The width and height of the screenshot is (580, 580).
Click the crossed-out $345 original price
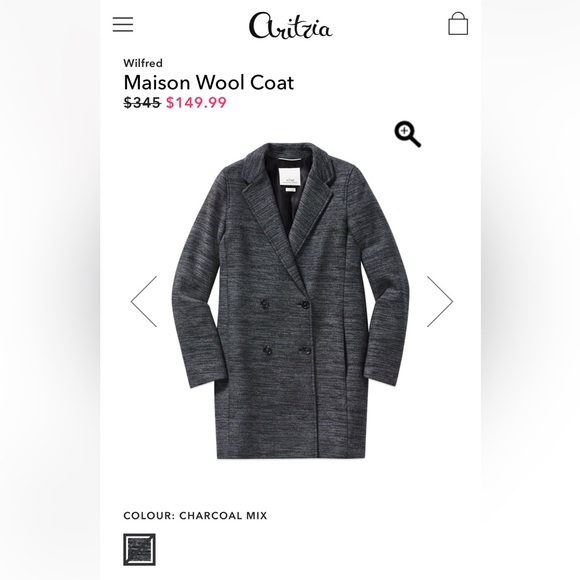[x=142, y=102]
